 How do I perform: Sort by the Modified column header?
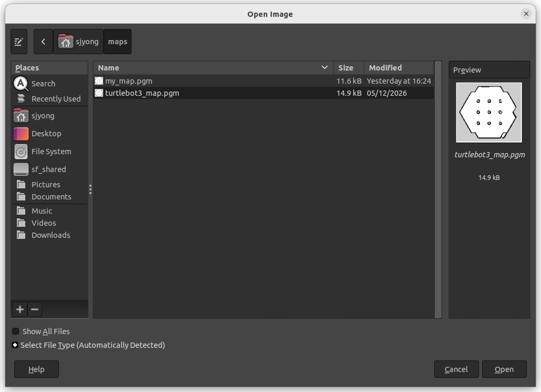pyautogui.click(x=399, y=68)
